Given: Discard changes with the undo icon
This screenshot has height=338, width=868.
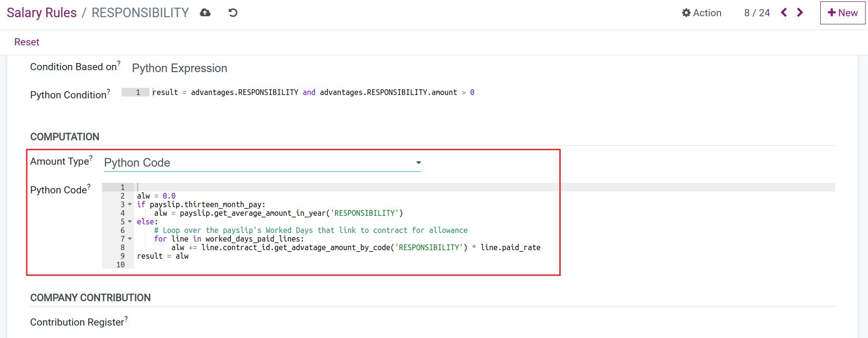Looking at the screenshot, I should tap(233, 13).
